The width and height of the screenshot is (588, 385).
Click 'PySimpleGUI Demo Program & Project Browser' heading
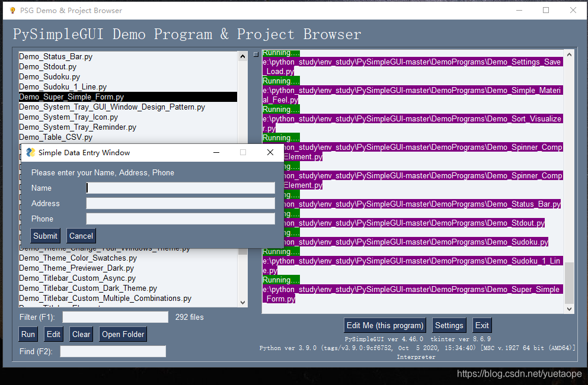click(187, 34)
